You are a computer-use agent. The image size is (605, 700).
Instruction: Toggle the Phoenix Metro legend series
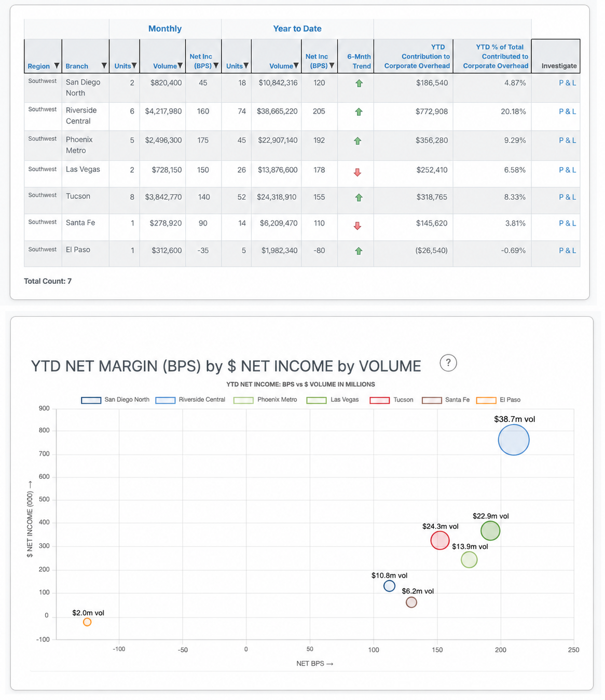pos(265,400)
